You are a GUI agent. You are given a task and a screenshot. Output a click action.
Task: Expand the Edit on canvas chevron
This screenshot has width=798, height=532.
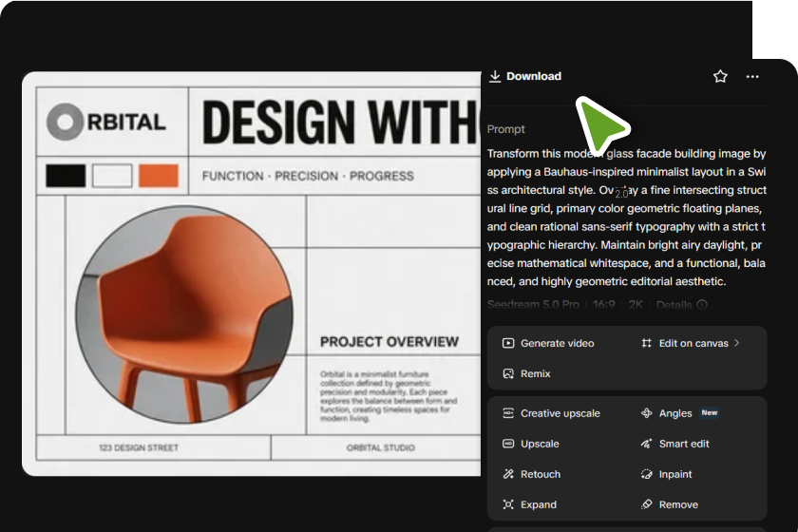(737, 343)
